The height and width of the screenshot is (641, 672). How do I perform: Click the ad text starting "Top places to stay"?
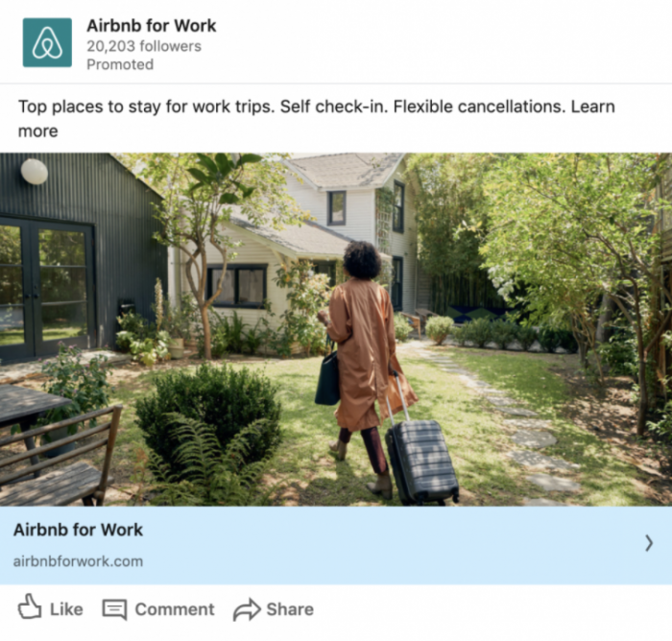click(x=316, y=118)
